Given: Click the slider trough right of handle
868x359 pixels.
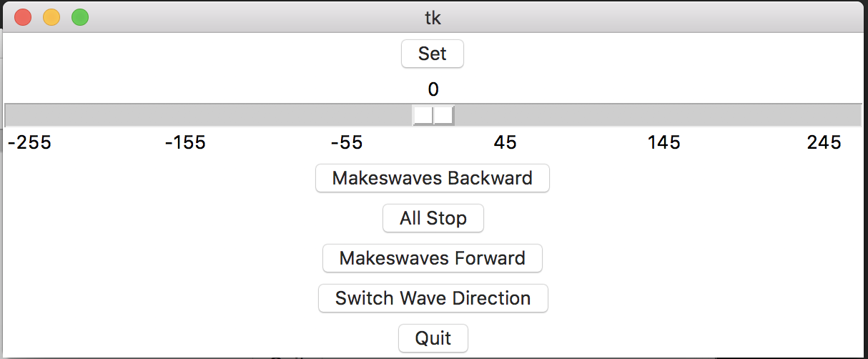Looking at the screenshot, I should coord(657,115).
